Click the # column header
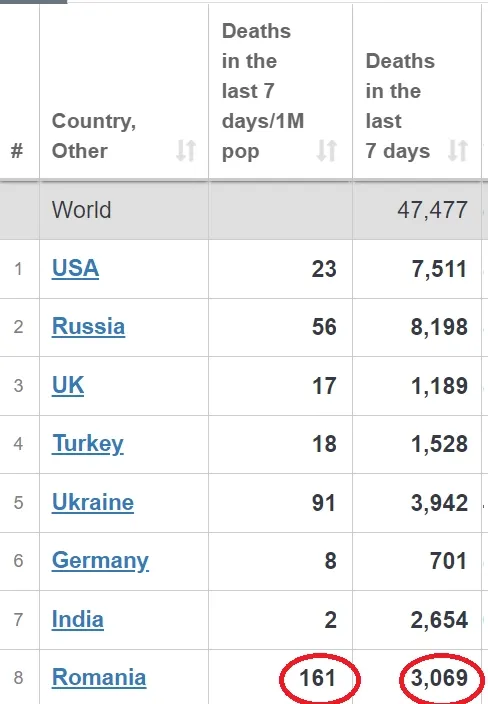This screenshot has height=704, width=488. coord(17,151)
